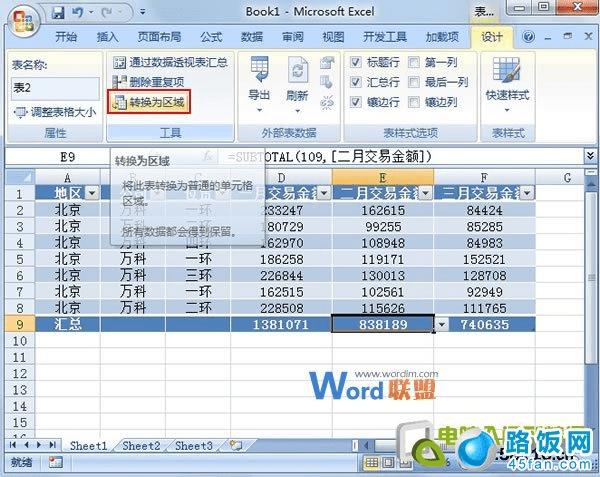The height and width of the screenshot is (477, 600).
Task: Select the 汇总 cell in row 9
Action: 68,324
